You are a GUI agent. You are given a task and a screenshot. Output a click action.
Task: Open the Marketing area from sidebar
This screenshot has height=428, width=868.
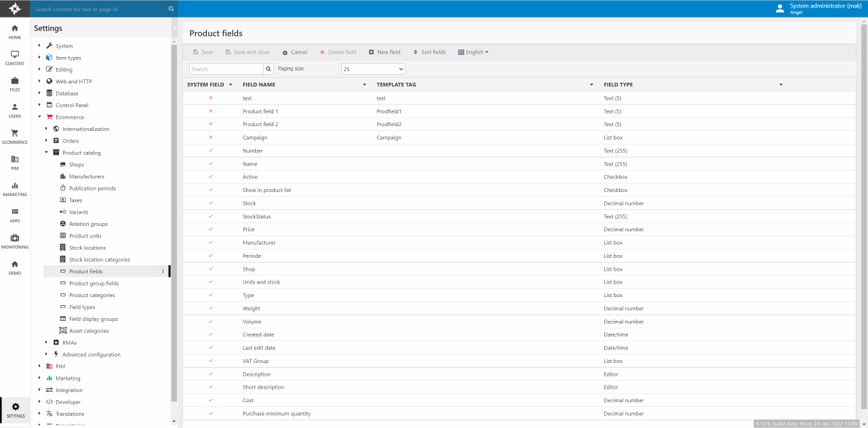pyautogui.click(x=14, y=189)
